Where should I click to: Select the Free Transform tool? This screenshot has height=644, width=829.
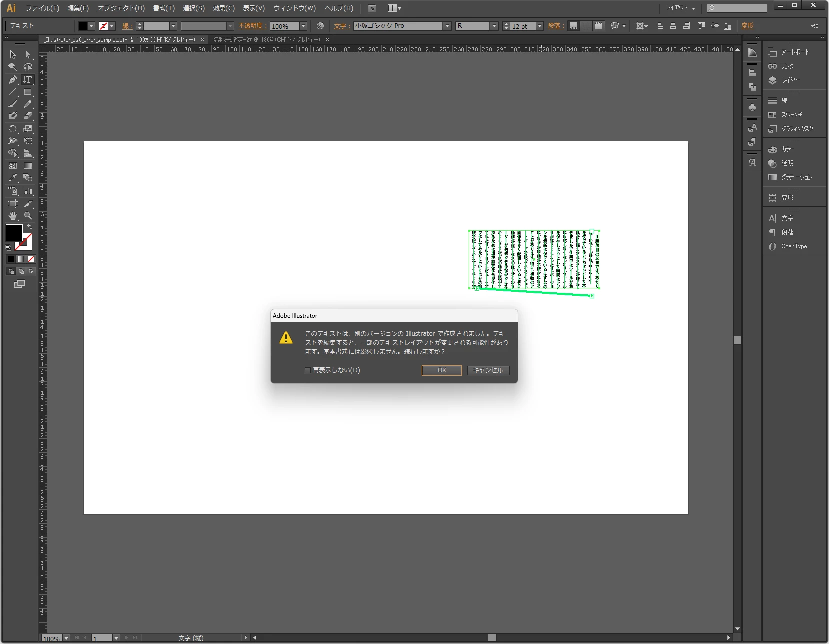tap(28, 141)
